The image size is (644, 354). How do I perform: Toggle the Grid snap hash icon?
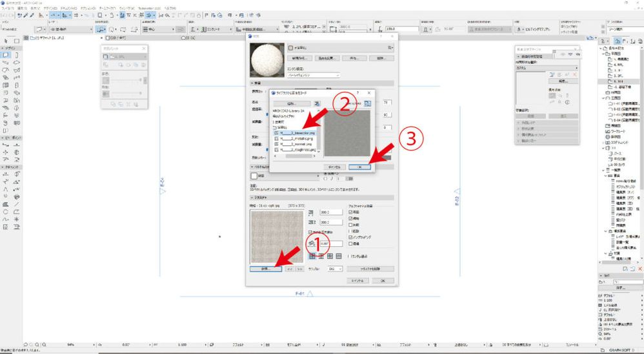[76, 16]
